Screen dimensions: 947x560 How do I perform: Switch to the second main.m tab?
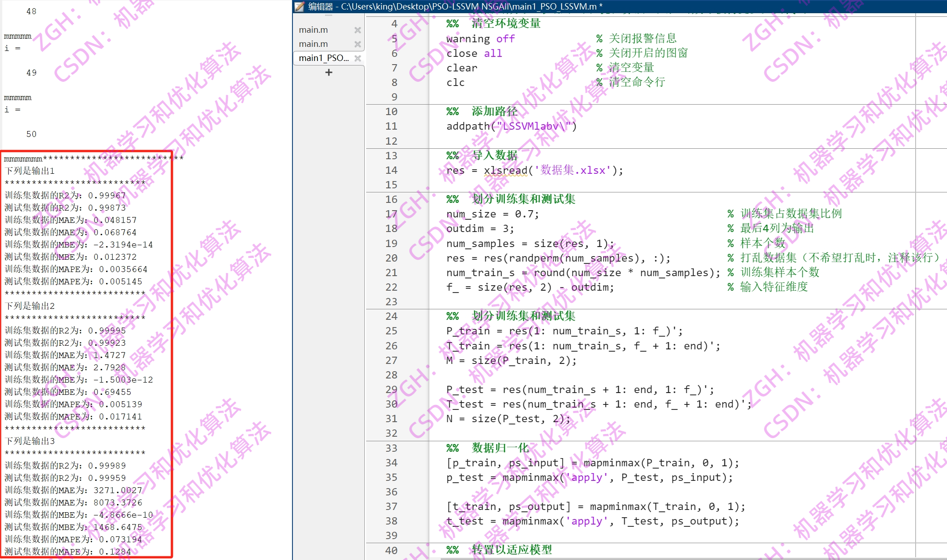point(313,44)
